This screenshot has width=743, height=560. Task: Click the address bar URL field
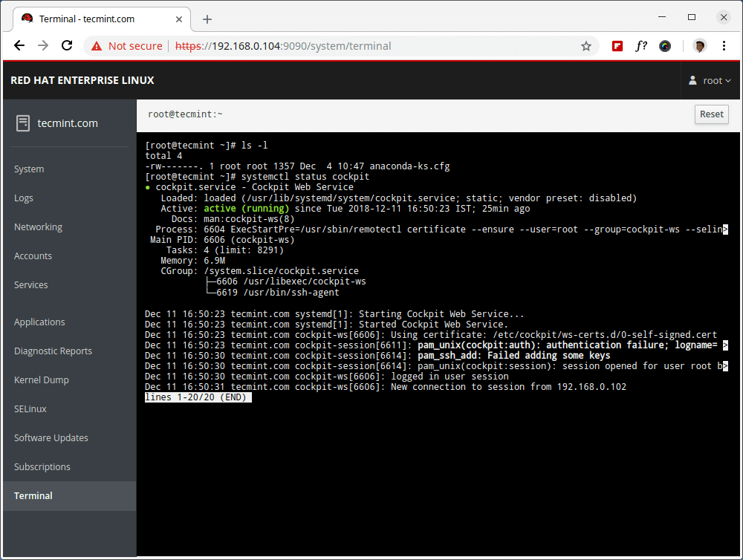371,46
